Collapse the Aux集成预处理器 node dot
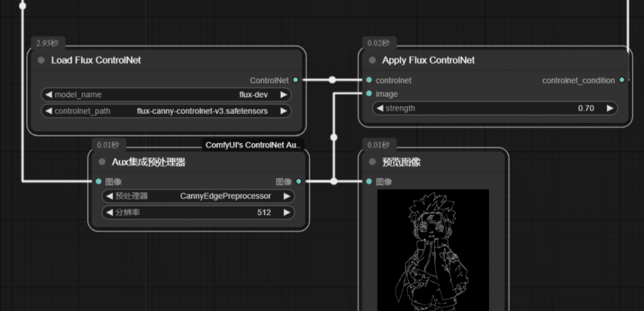 [102, 162]
